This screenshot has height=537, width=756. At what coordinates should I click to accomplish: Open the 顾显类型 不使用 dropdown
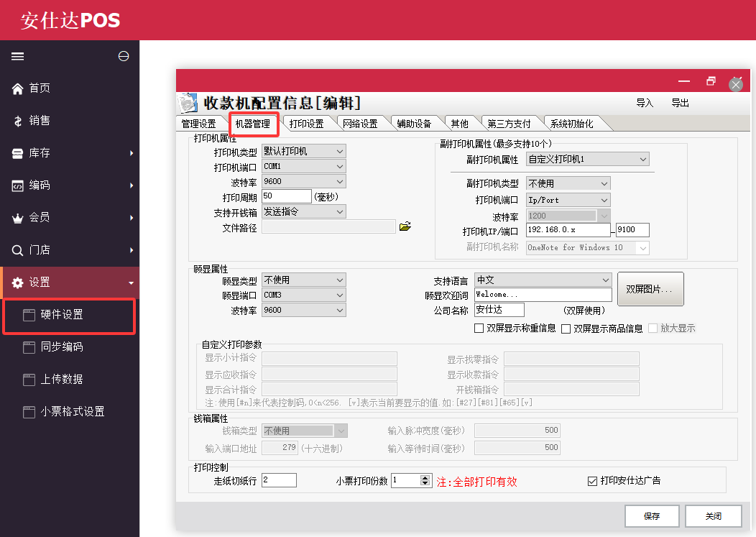click(x=304, y=280)
